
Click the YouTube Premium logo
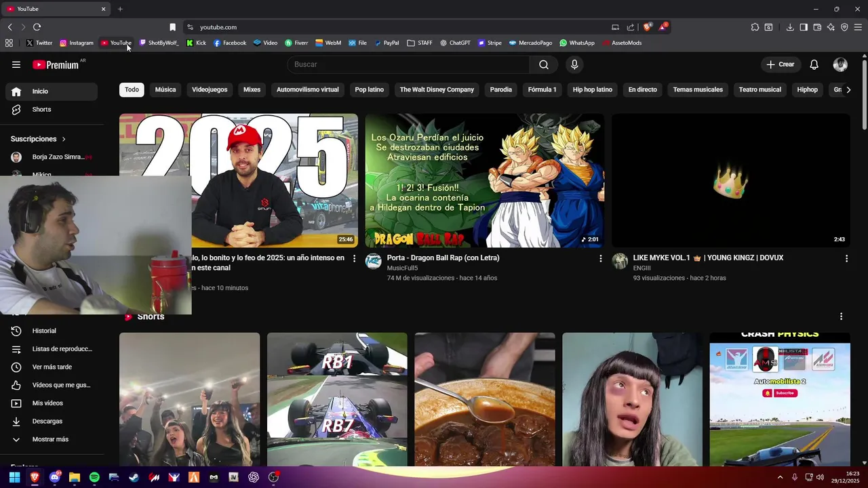point(57,64)
